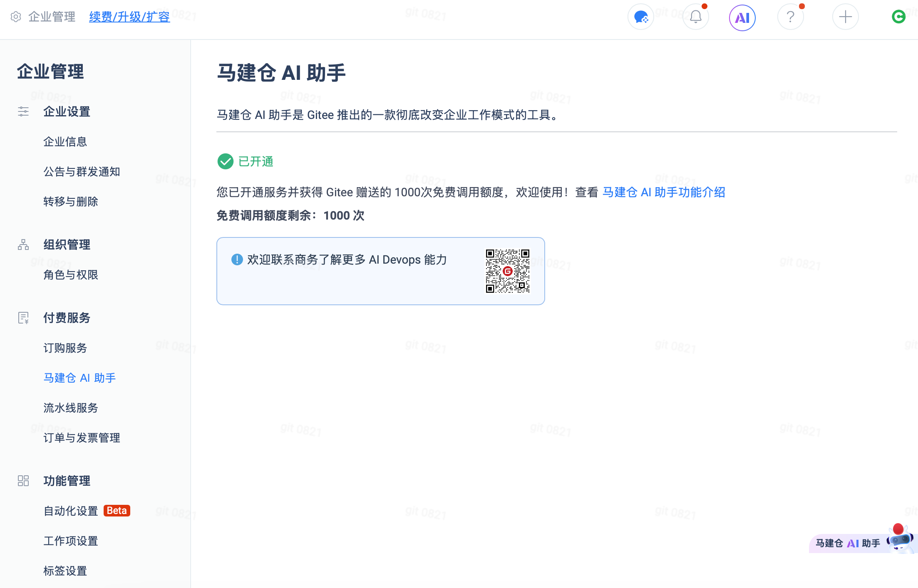The width and height of the screenshot is (918, 588).
Task: Click the 马建仓 AI 助手 page title
Action: [281, 73]
